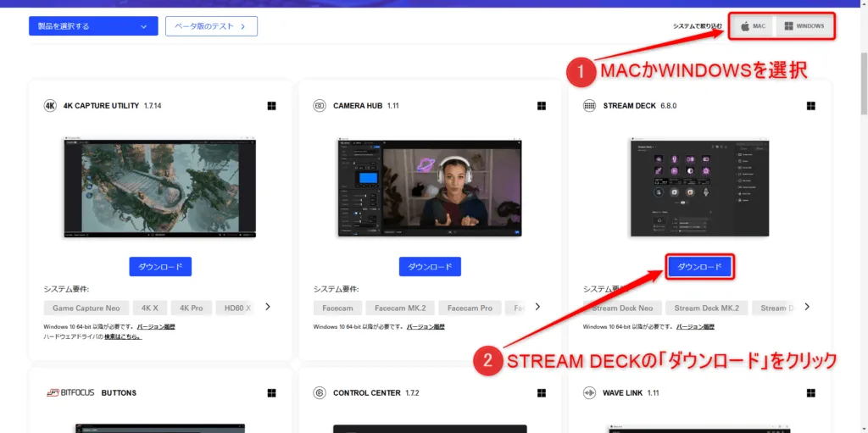Screen dimensions: 868x433
Task: Click the Control Center product icon
Action: 320,392
